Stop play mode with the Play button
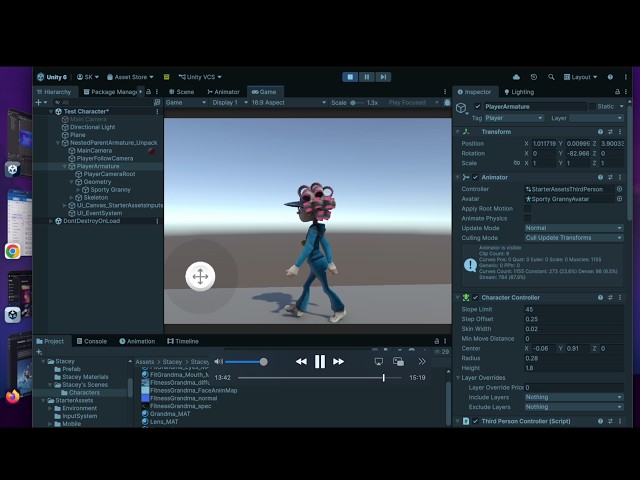 click(x=350, y=77)
